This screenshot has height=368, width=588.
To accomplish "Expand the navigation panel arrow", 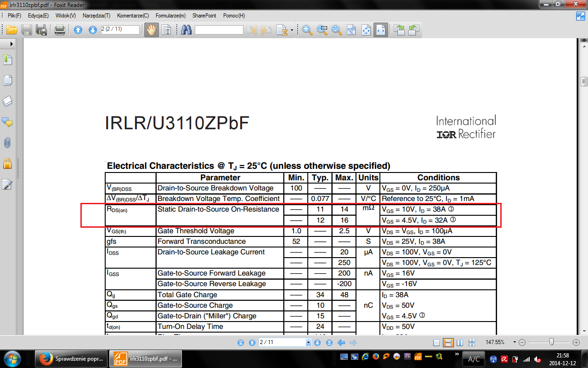I will 11,43.
